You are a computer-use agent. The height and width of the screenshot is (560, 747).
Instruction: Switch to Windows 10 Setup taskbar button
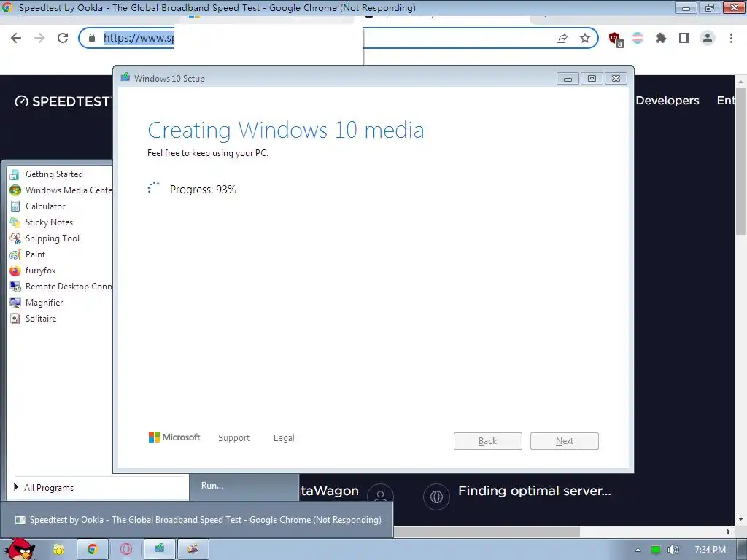[160, 550]
